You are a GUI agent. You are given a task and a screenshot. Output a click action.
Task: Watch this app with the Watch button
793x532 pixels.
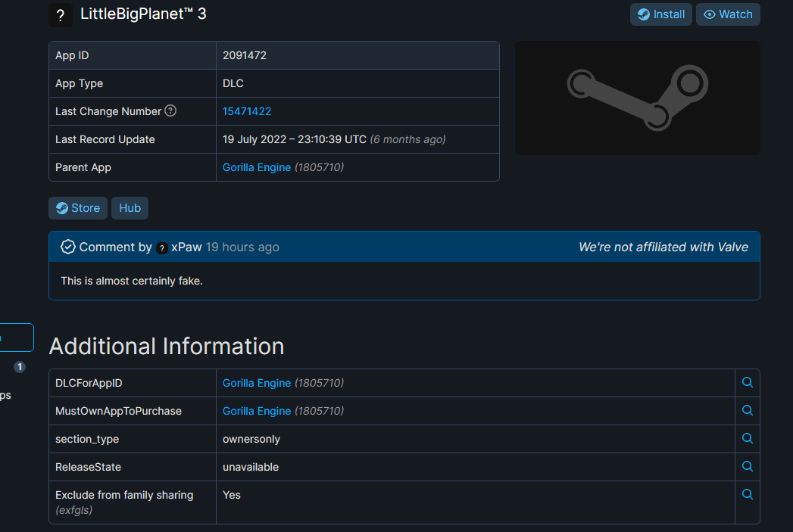point(728,14)
